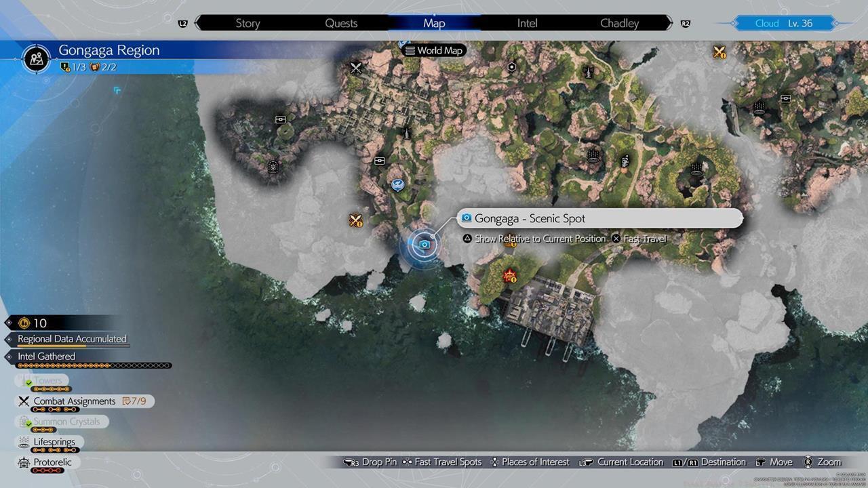The image size is (868, 488).
Task: Select the Gongaga Scenic Spot camera marker
Action: [425, 245]
